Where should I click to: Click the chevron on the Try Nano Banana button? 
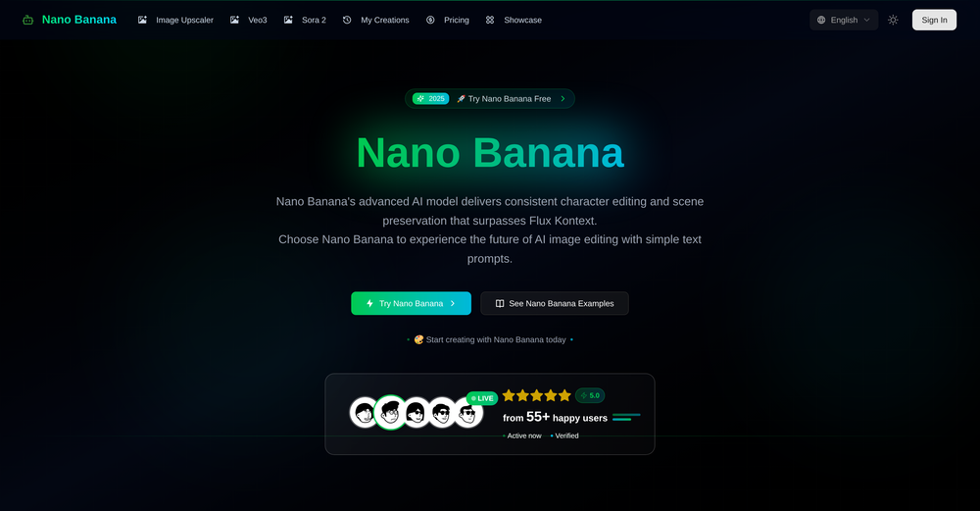tap(453, 303)
